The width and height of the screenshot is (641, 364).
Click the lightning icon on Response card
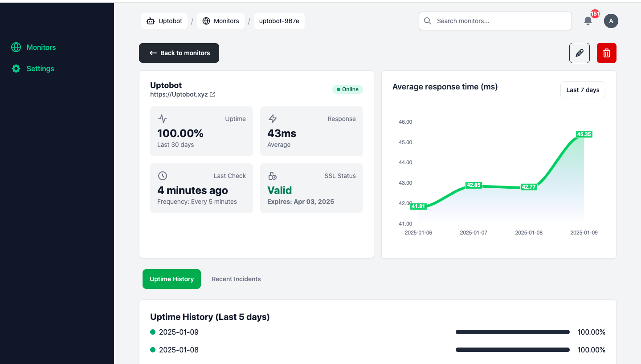[273, 119]
